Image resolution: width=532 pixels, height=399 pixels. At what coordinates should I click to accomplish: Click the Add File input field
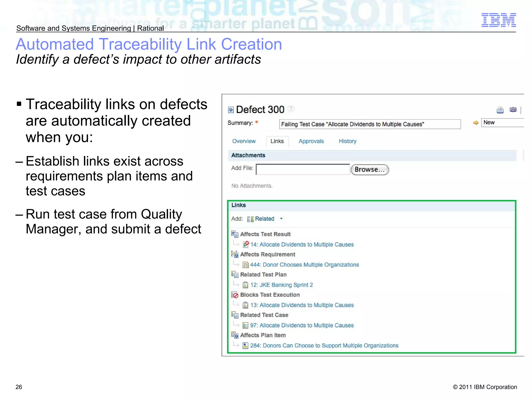(x=303, y=169)
